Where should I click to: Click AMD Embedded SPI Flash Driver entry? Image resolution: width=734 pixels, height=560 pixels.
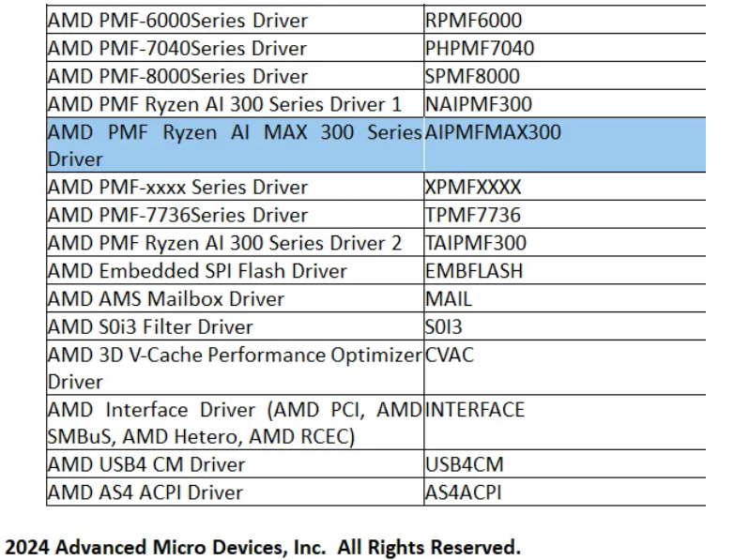tap(197, 272)
